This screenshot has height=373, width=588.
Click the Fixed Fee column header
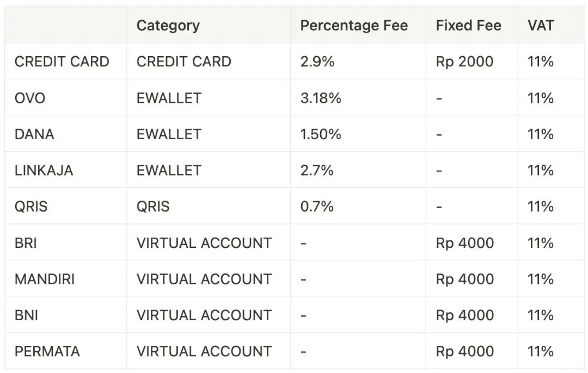tap(468, 26)
